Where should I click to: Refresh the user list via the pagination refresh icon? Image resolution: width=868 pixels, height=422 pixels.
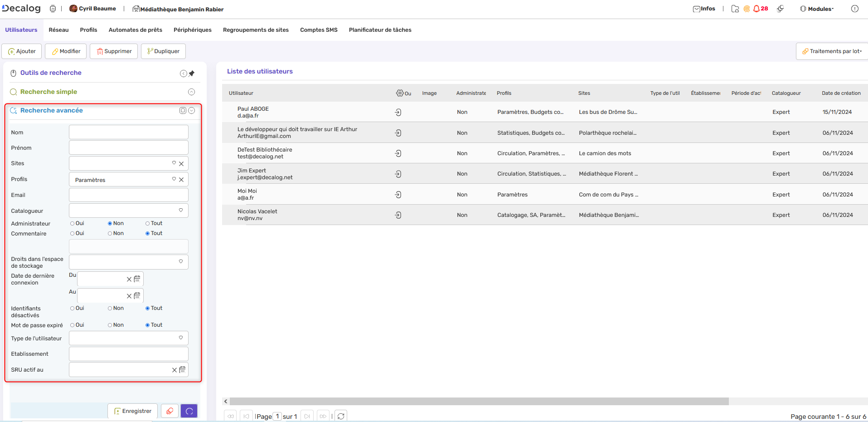coord(341,416)
